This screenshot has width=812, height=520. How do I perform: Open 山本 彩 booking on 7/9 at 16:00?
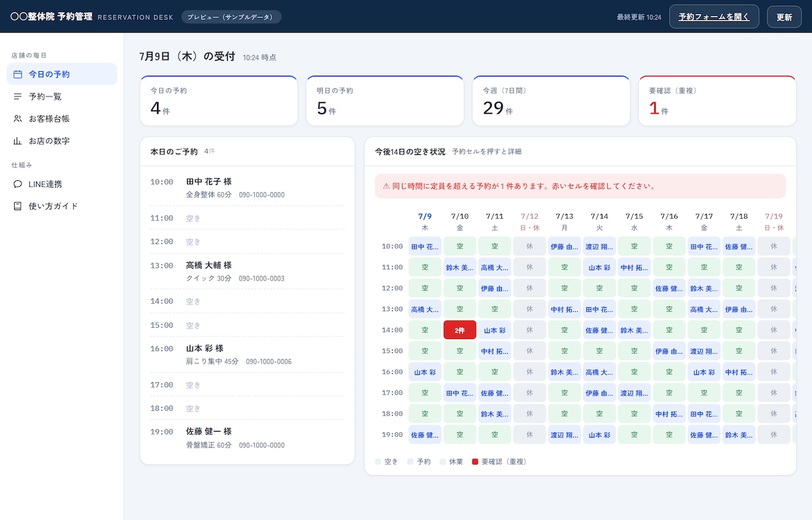pos(425,372)
